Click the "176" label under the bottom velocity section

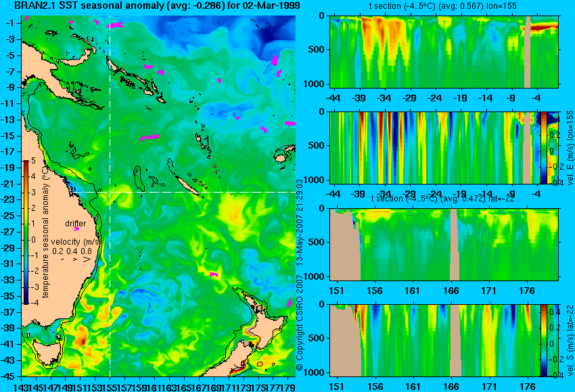[x=528, y=387]
